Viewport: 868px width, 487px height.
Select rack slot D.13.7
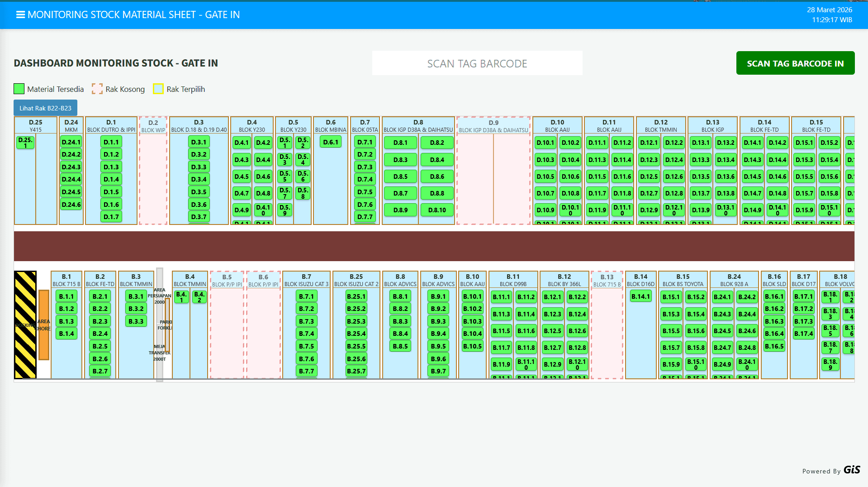pos(701,193)
